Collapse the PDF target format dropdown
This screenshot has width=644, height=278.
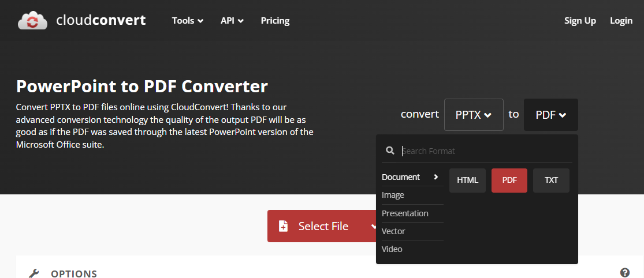(551, 115)
